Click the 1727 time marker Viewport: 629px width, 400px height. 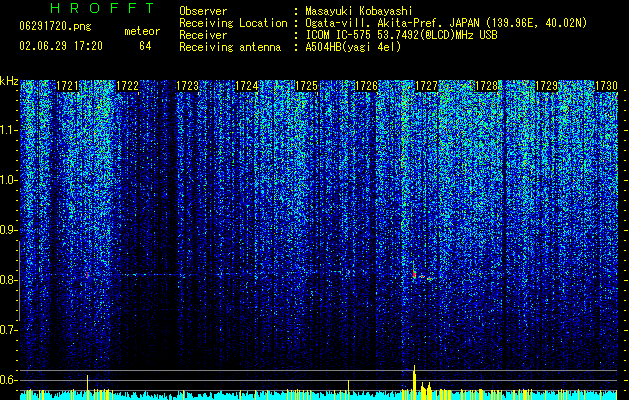click(x=426, y=86)
